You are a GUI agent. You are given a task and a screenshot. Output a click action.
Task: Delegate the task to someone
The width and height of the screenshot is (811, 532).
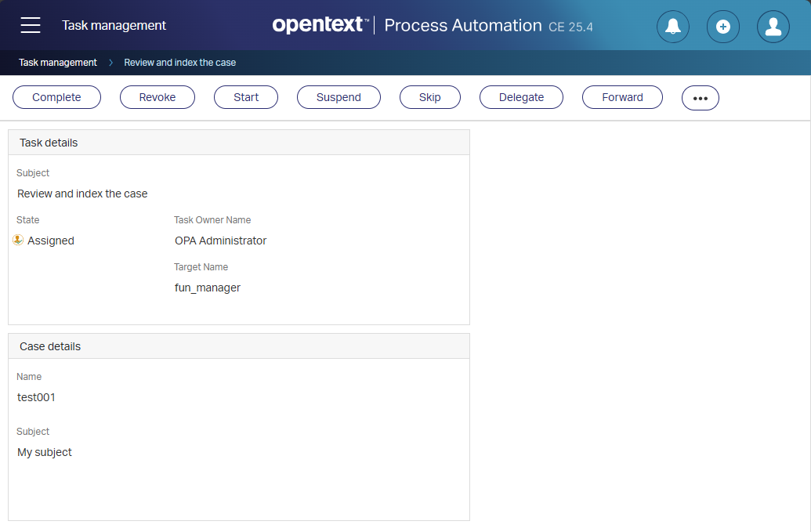[x=521, y=97]
